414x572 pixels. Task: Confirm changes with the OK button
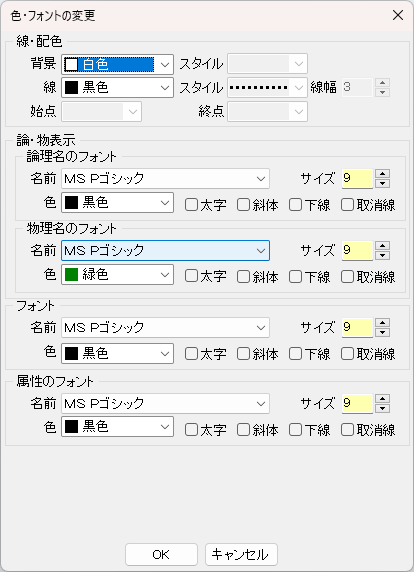coord(161,554)
